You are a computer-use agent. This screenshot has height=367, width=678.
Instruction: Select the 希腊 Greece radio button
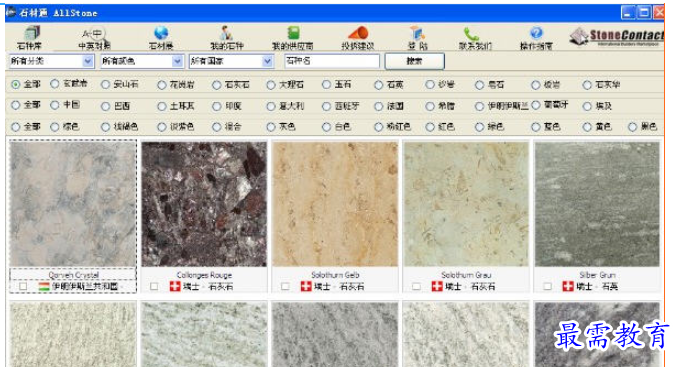[430, 106]
